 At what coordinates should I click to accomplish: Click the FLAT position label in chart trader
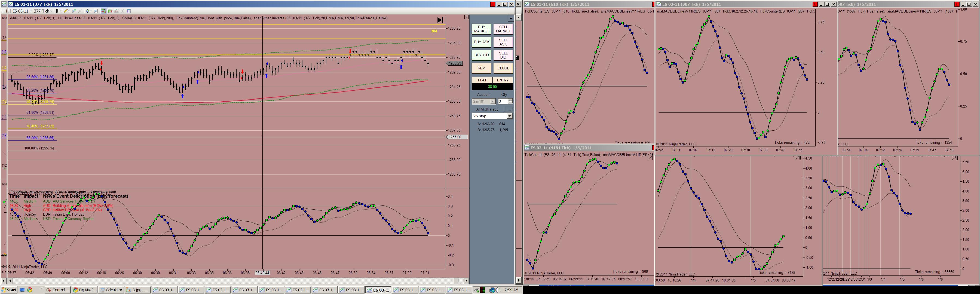point(482,80)
